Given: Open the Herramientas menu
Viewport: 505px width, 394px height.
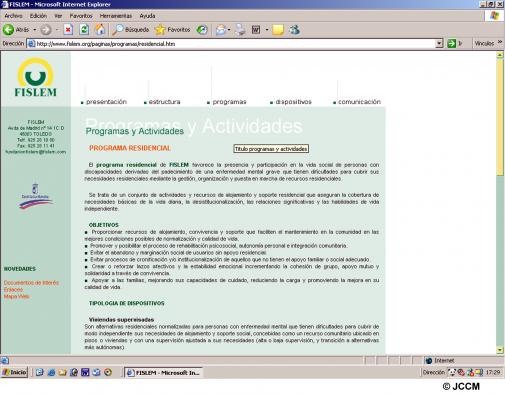Looking at the screenshot, I should tap(116, 16).
